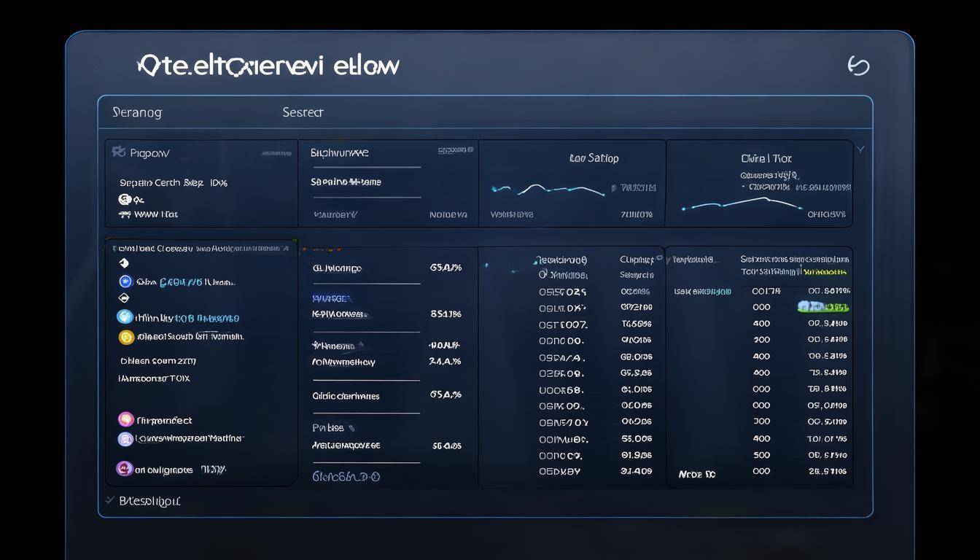Open the "Seranog" tab
Viewport: 980px width, 560px height.
[x=137, y=112]
